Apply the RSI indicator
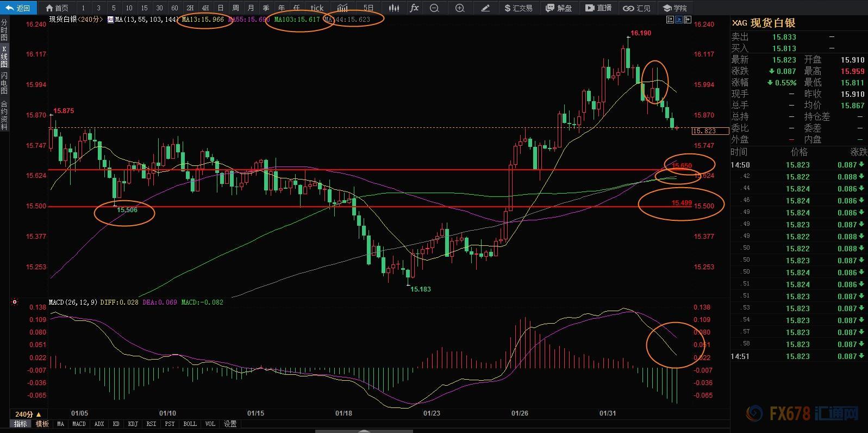The height and width of the screenshot is (433, 868). [x=151, y=424]
